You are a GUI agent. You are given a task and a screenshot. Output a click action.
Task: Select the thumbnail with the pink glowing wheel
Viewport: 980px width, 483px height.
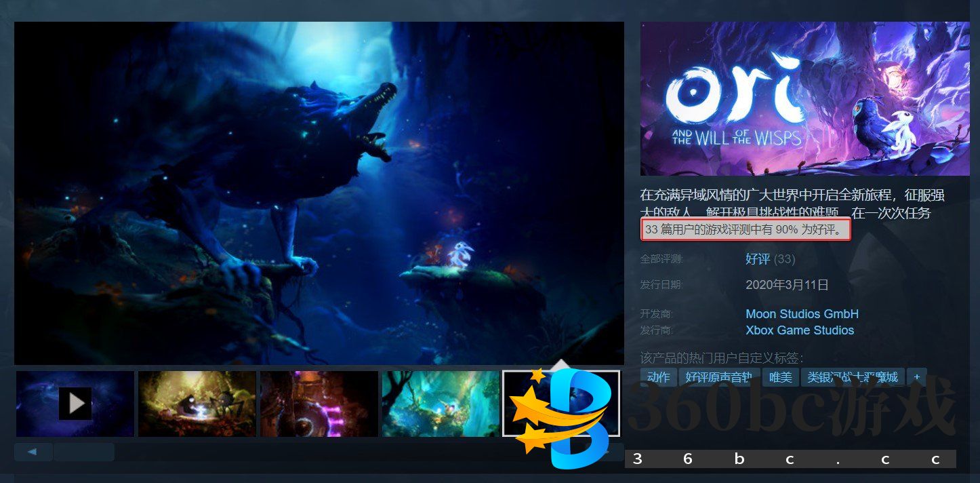pos(319,403)
